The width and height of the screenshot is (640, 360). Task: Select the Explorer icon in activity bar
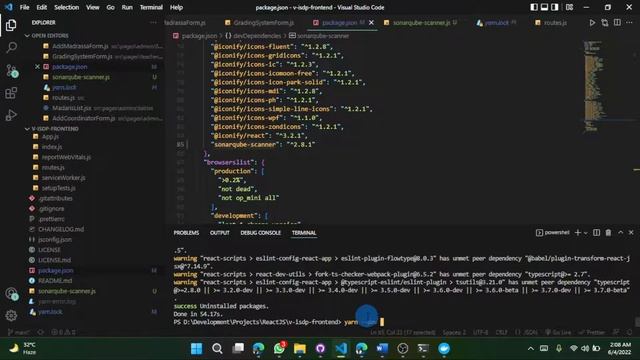[x=11, y=25]
